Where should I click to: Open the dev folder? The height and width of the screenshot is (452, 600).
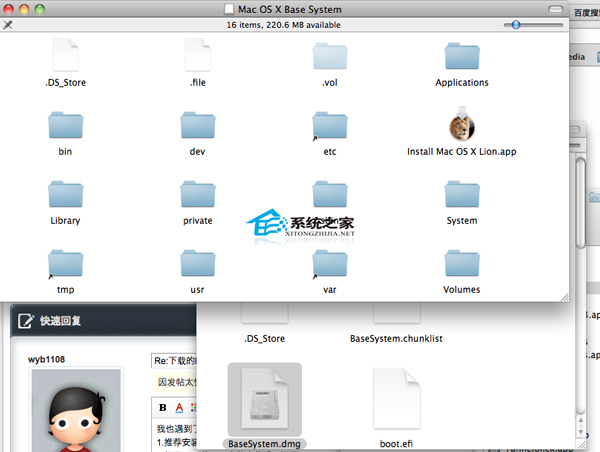tap(197, 125)
